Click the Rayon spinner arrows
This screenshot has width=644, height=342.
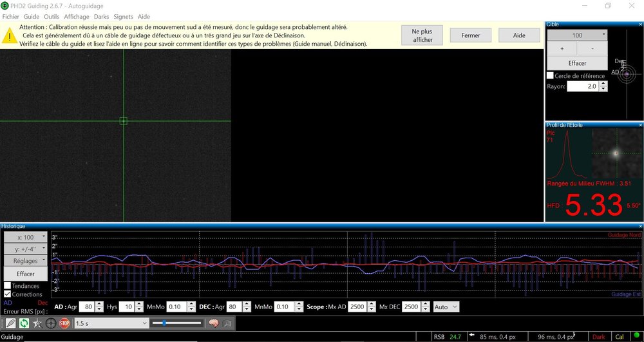click(603, 86)
